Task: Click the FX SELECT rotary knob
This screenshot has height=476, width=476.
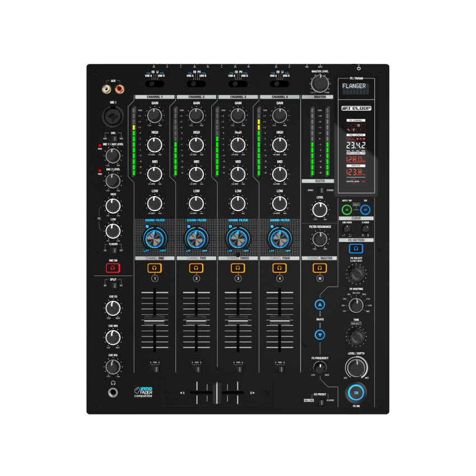Action: [356, 274]
